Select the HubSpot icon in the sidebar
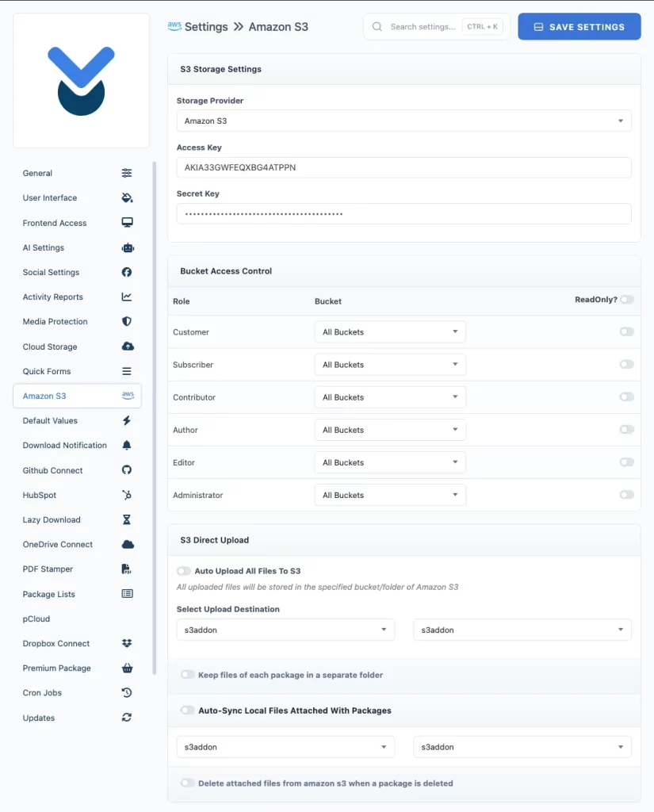 [127, 495]
